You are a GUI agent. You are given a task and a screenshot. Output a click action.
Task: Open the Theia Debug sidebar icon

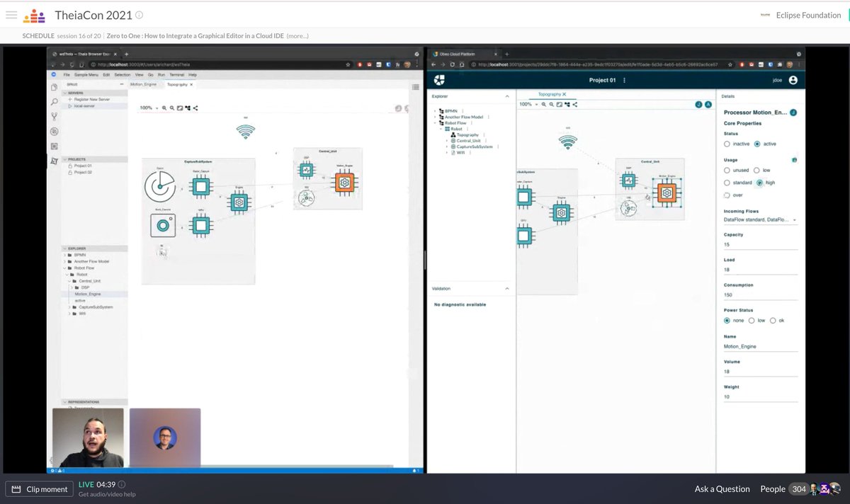tap(54, 131)
